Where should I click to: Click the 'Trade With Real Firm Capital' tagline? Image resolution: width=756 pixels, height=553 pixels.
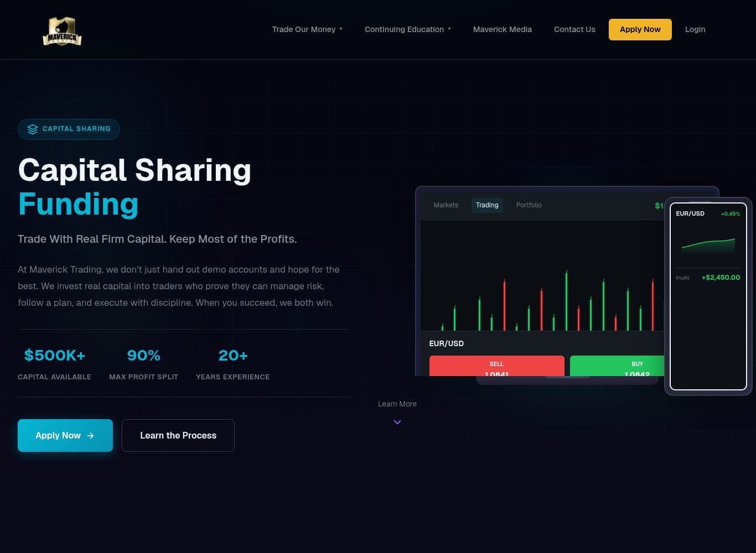(x=157, y=239)
